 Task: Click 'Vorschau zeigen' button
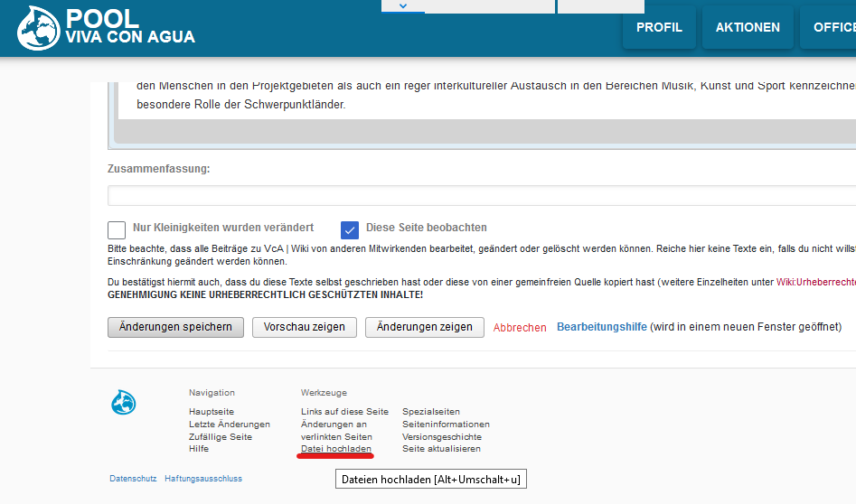tap(305, 327)
